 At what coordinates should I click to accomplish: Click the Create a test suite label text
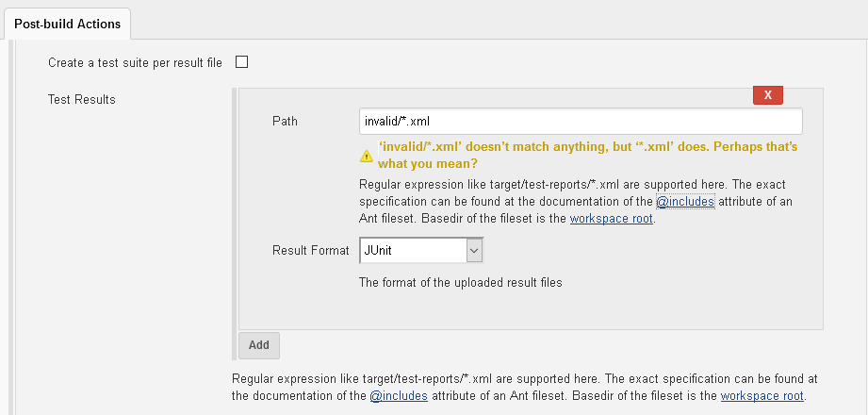(x=135, y=63)
